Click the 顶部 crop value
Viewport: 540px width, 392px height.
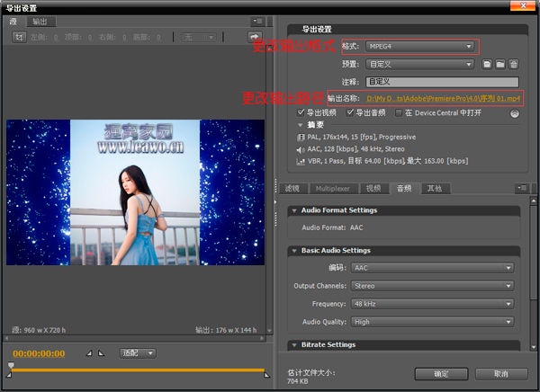(x=90, y=37)
